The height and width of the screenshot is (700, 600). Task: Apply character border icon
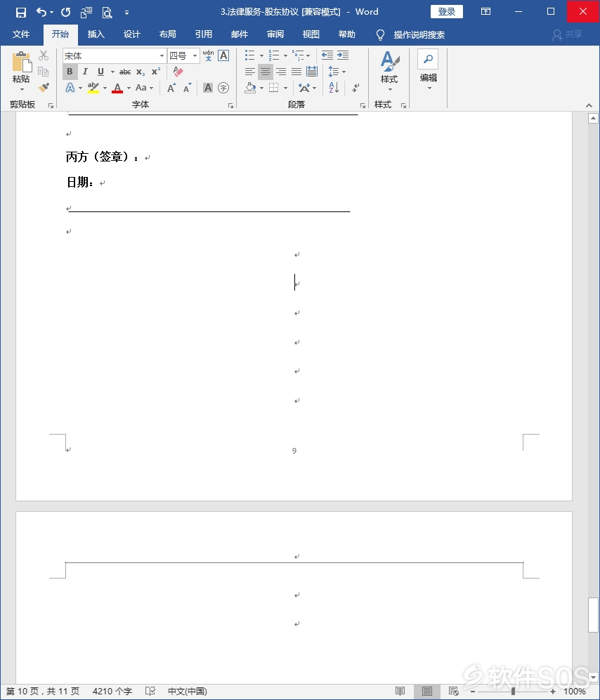[223, 55]
